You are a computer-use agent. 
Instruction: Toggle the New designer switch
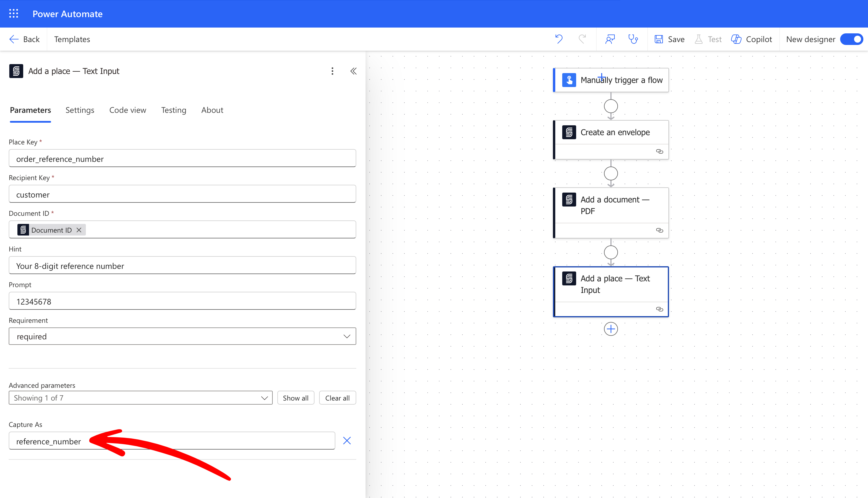pyautogui.click(x=851, y=39)
